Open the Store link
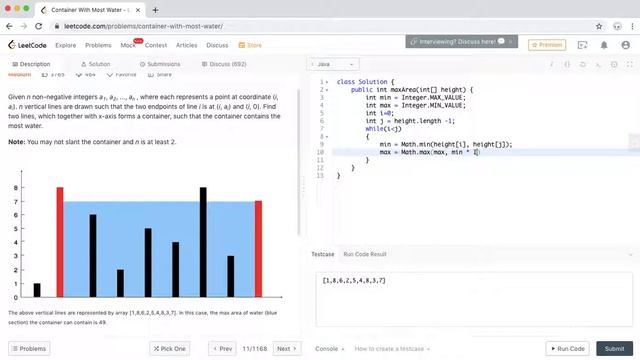 [250, 45]
